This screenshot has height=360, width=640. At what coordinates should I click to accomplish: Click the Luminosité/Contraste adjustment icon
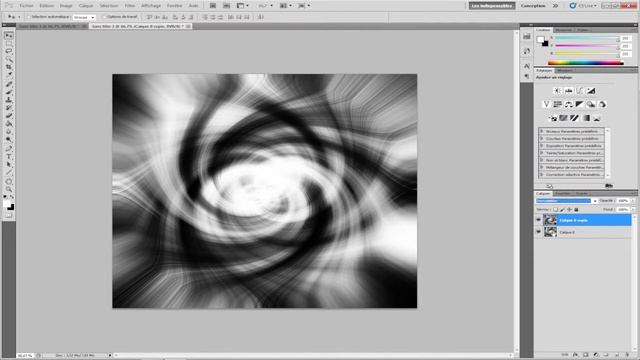pyautogui.click(x=558, y=91)
